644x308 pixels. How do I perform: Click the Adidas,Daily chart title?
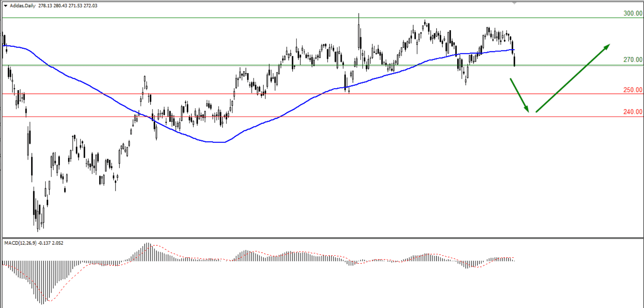22,6
